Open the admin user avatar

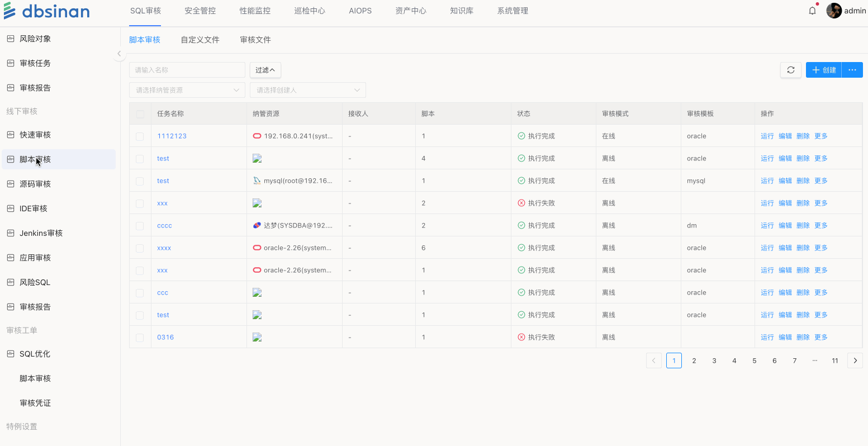point(834,11)
